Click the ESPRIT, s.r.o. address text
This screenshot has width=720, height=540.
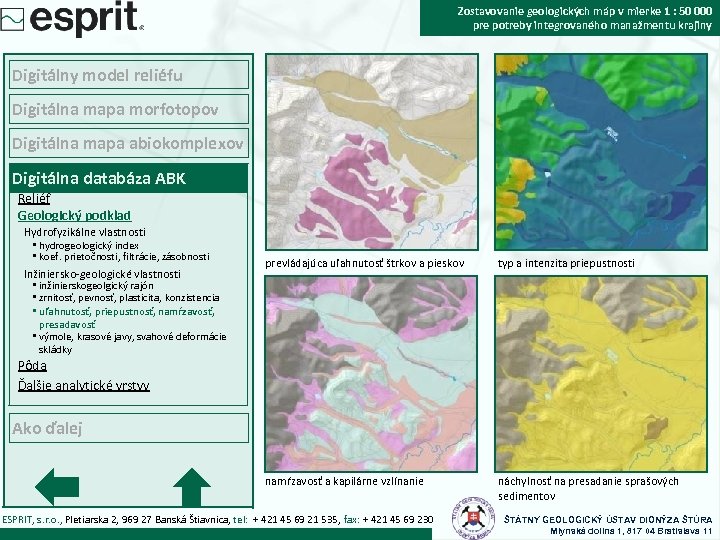tap(218, 519)
